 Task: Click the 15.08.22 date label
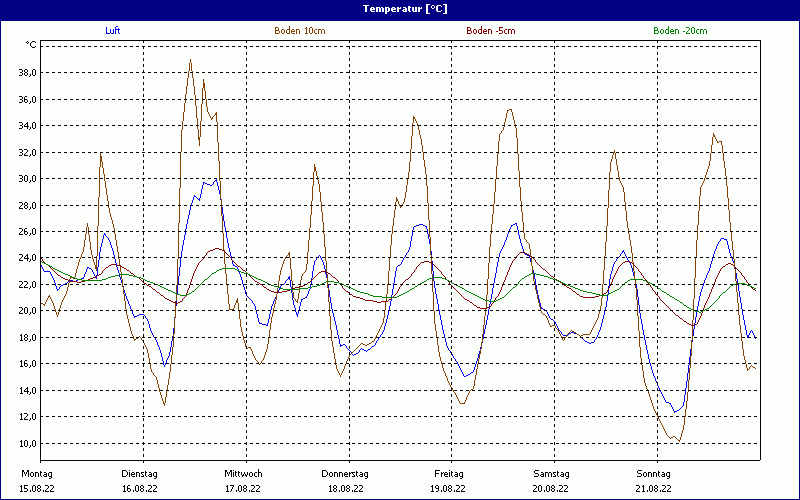coord(38,489)
